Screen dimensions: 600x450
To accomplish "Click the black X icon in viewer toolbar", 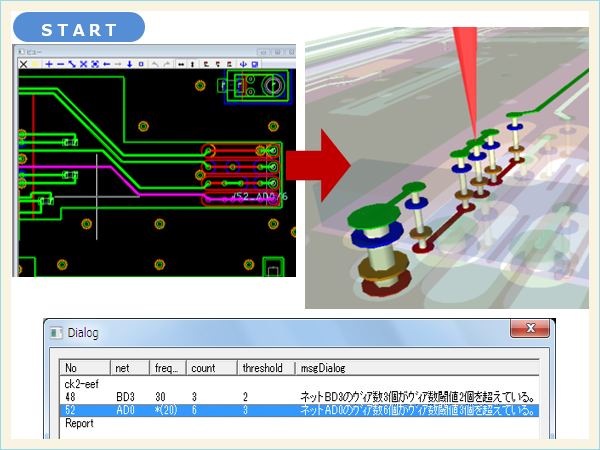I will 25,64.
